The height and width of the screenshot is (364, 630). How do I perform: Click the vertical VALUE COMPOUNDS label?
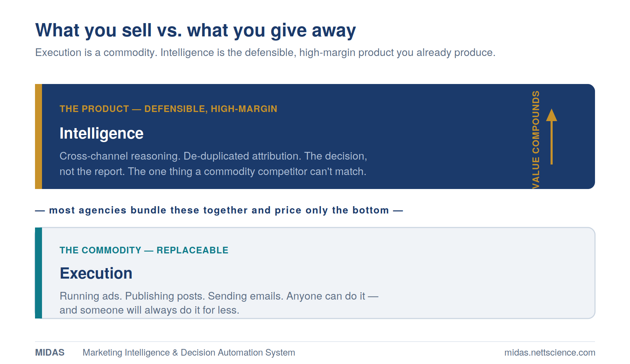536,140
